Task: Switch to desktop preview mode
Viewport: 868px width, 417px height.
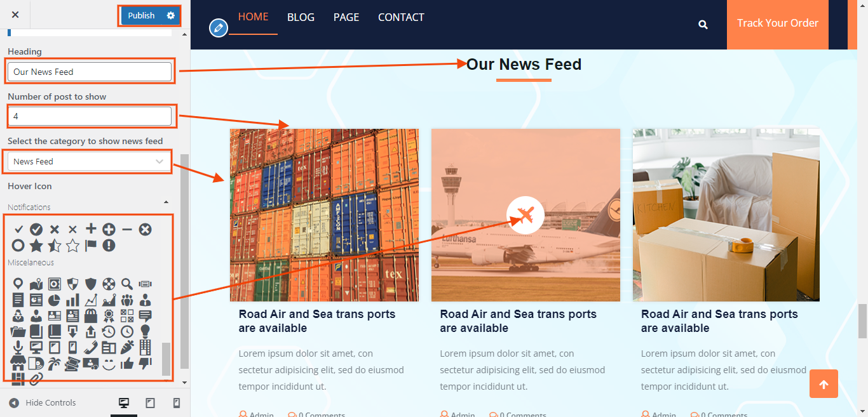Action: pyautogui.click(x=124, y=403)
